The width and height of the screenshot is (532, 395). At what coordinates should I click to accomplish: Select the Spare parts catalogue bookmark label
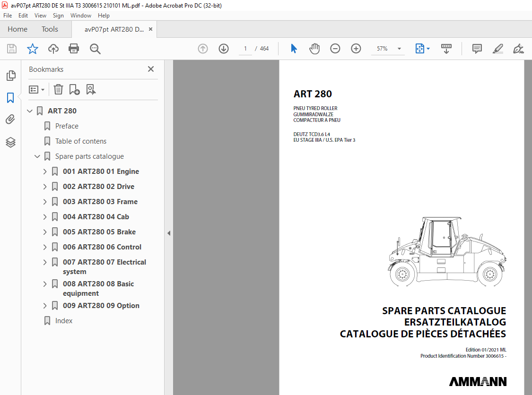(x=89, y=156)
